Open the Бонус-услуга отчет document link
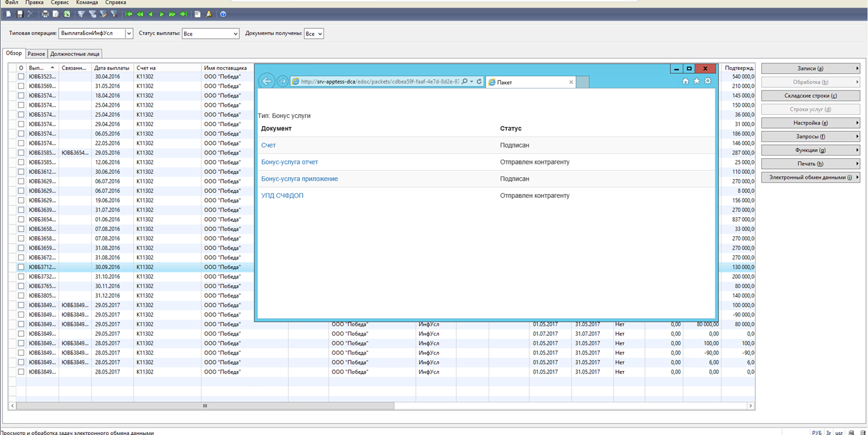The width and height of the screenshot is (868, 435). click(290, 162)
